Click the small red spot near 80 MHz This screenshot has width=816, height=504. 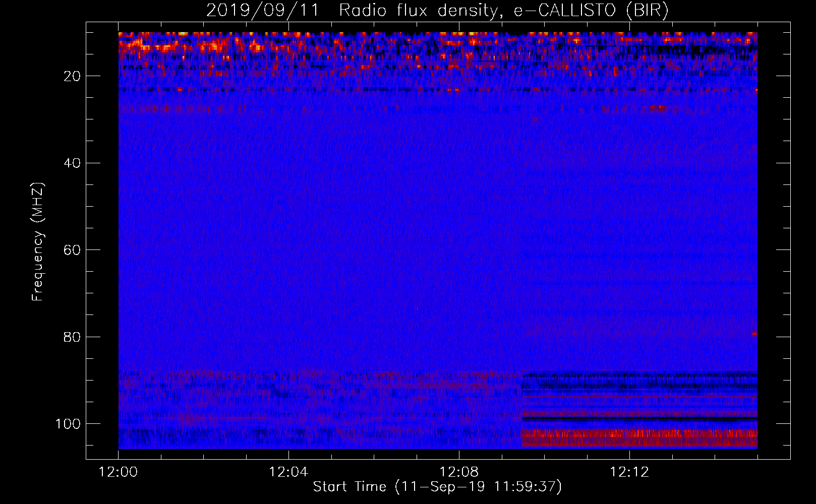pyautogui.click(x=754, y=334)
